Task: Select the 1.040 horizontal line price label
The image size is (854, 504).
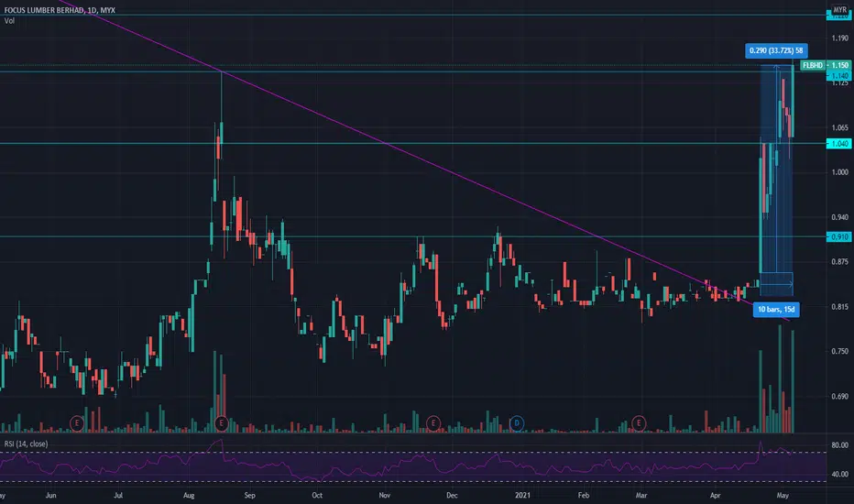Action: [x=839, y=144]
